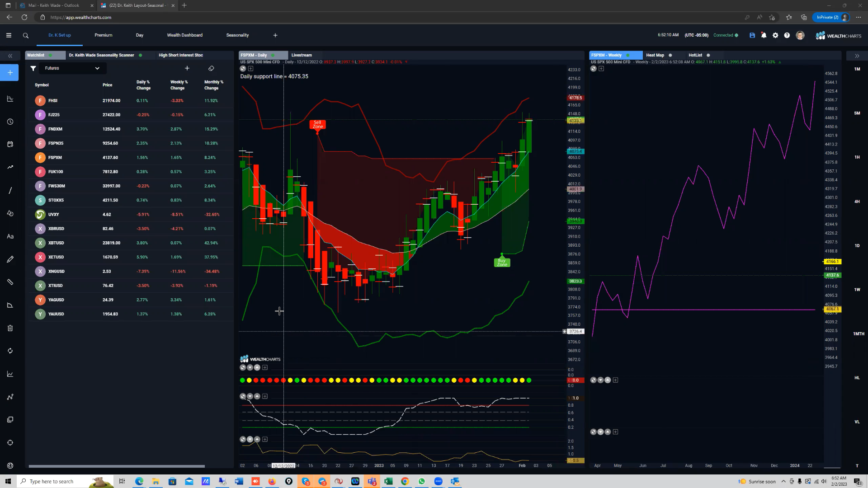Click the trash delete drawings icon
Image resolution: width=868 pixels, height=488 pixels.
click(x=10, y=328)
